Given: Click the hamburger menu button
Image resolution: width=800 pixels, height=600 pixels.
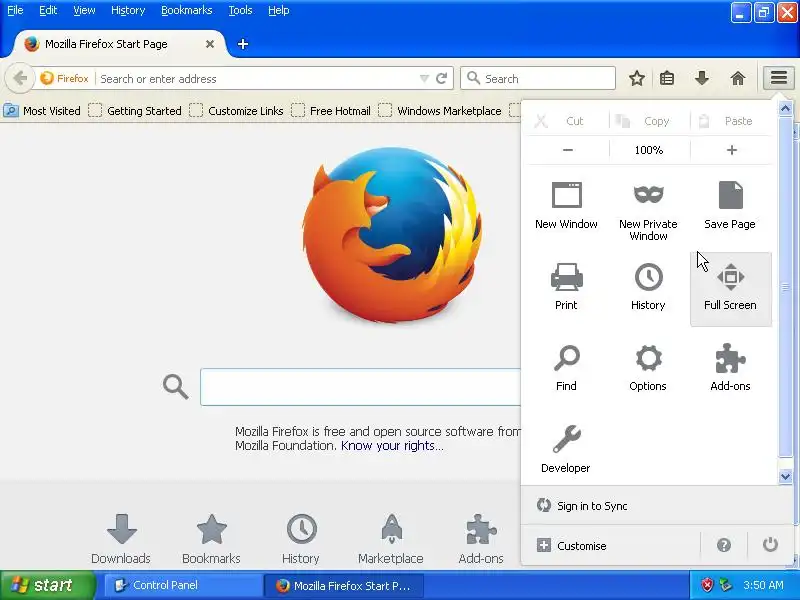Looking at the screenshot, I should 779,78.
